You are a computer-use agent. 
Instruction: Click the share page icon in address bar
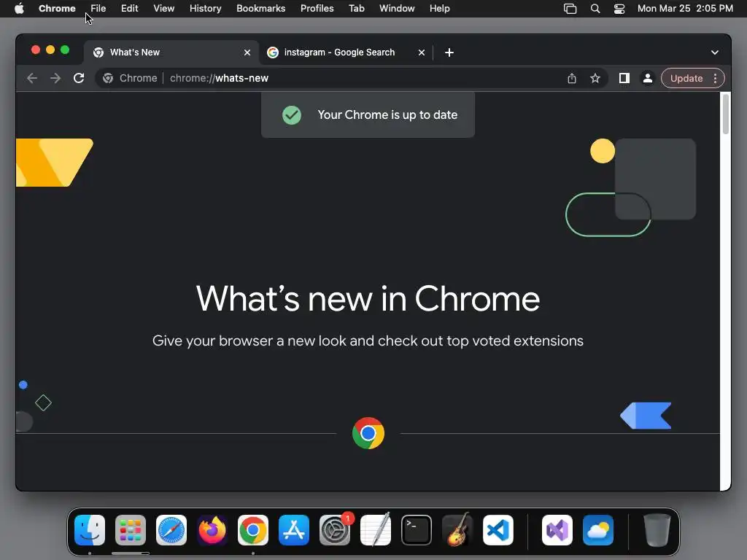coord(572,78)
